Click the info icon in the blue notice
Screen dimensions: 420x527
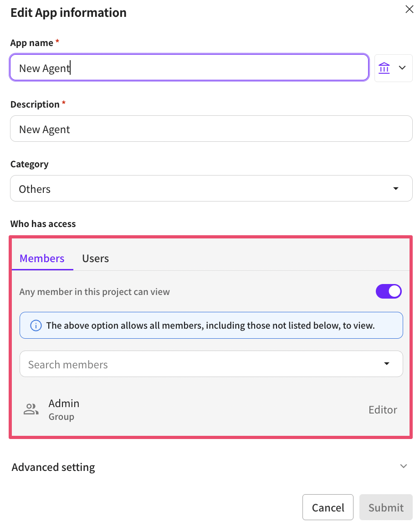coord(36,325)
